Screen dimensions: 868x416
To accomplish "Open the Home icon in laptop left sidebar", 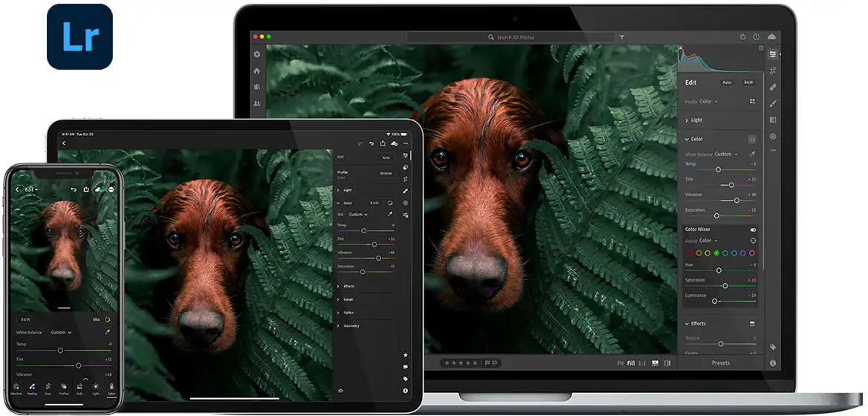I will pos(257,71).
